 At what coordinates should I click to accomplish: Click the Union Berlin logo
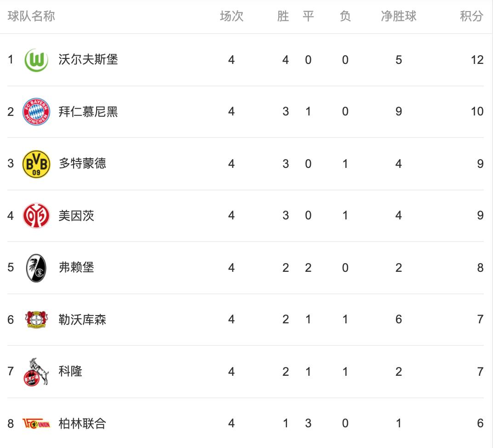point(36,423)
